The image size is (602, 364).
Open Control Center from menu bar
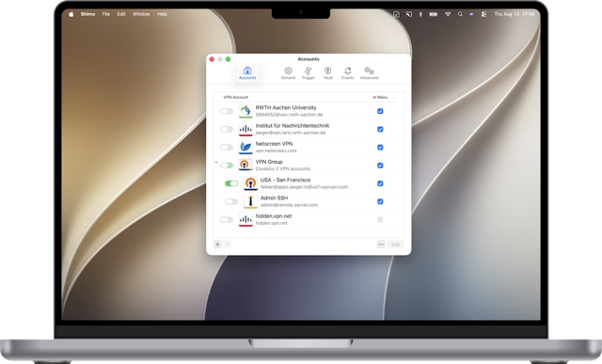pyautogui.click(x=483, y=14)
